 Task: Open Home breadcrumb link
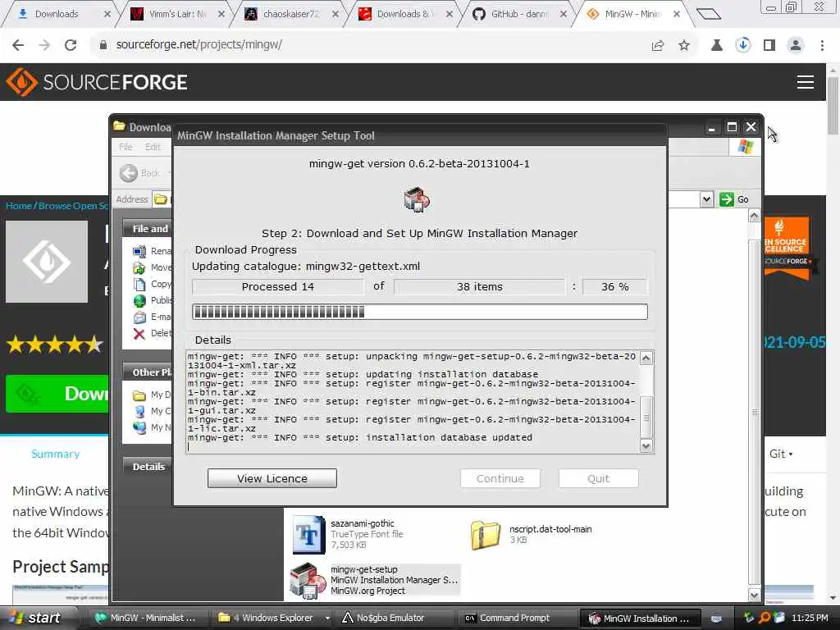19,206
